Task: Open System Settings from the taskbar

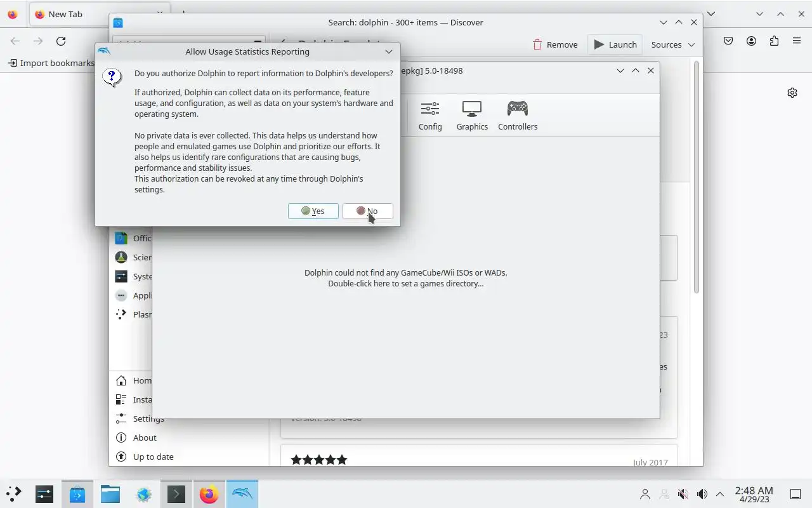Action: [44, 493]
